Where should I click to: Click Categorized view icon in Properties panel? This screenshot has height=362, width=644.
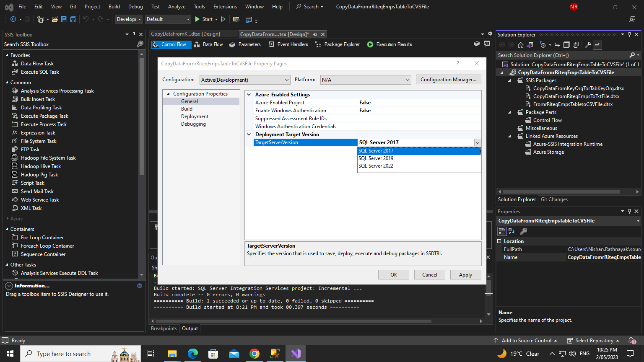[x=502, y=231]
